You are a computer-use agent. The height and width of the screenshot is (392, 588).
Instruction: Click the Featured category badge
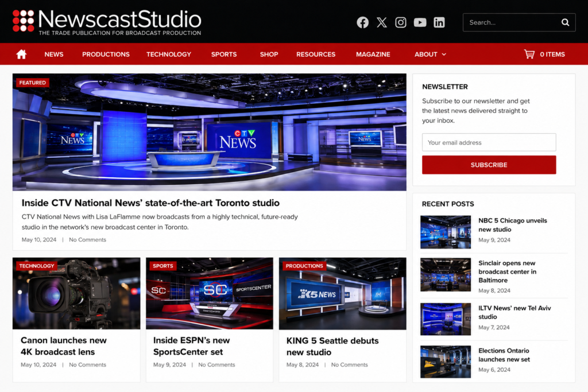(33, 83)
